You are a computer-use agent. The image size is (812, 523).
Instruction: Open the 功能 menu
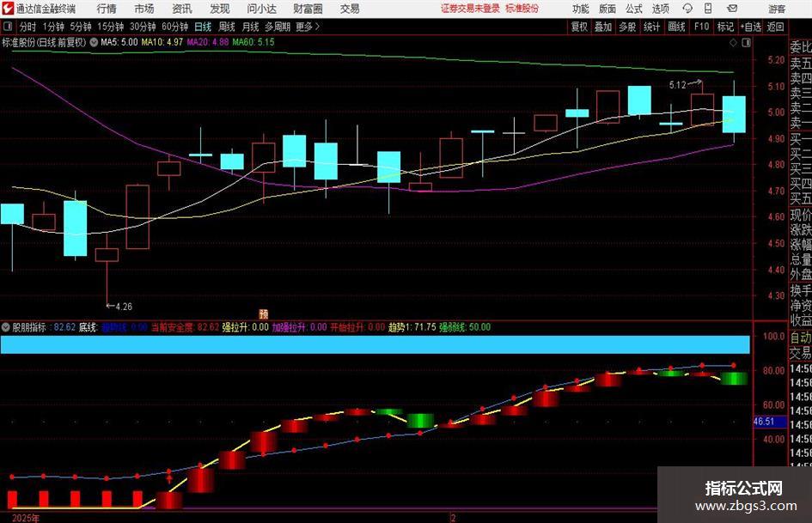pyautogui.click(x=581, y=9)
